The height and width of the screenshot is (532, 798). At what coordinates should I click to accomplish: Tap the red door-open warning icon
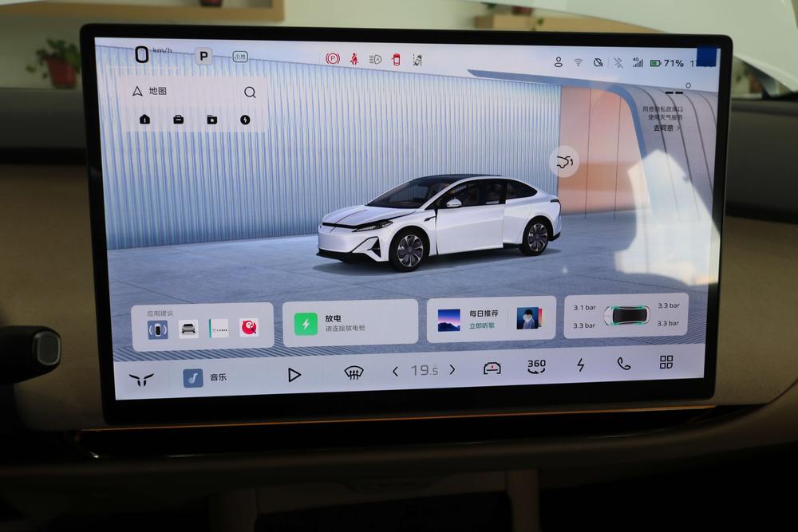(397, 60)
